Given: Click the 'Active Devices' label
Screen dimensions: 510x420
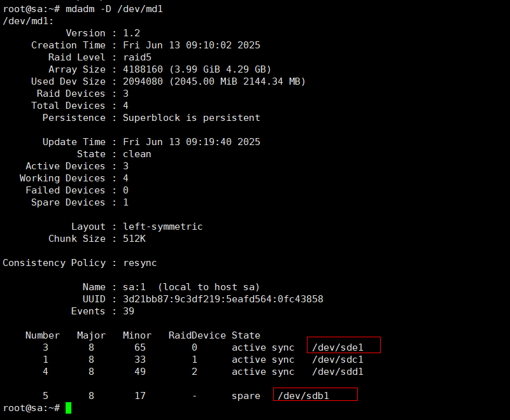Looking at the screenshot, I should pyautogui.click(x=66, y=166).
